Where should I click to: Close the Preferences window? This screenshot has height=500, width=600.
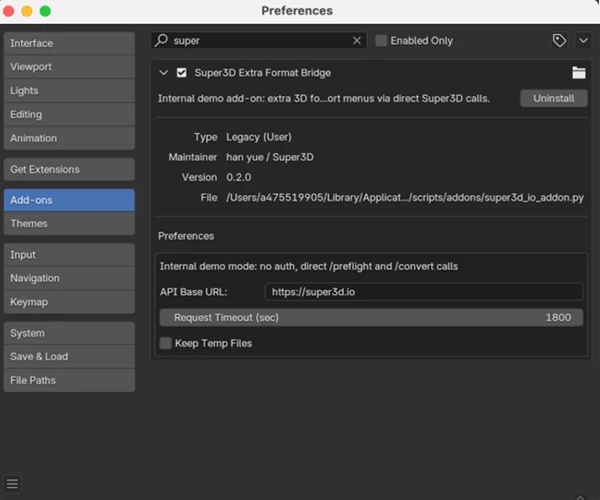point(8,11)
